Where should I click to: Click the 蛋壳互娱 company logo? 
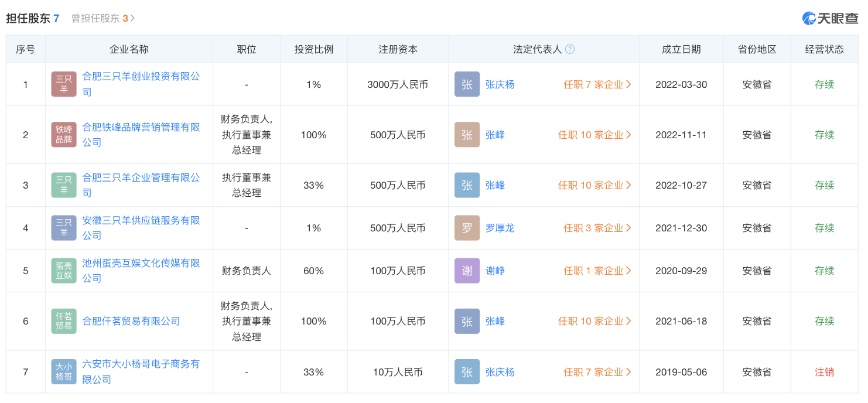[x=64, y=271]
